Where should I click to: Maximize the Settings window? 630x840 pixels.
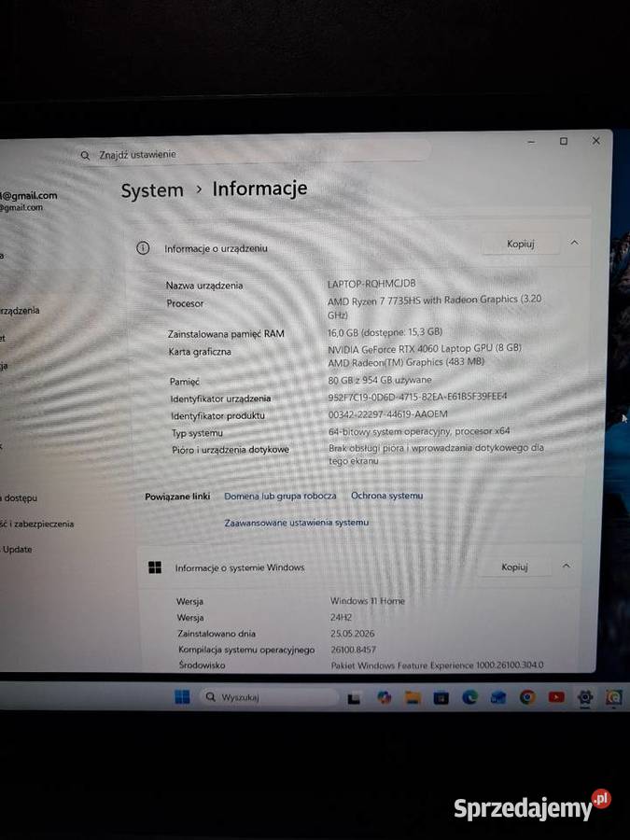[564, 141]
